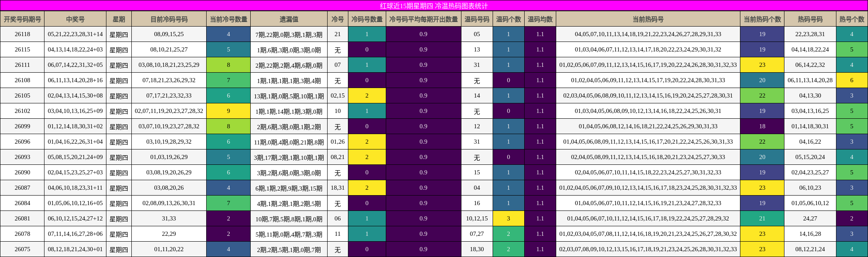The width and height of the screenshot is (868, 257).
Task: Select cold codes 22,29 in row 26078
Action: (x=169, y=234)
